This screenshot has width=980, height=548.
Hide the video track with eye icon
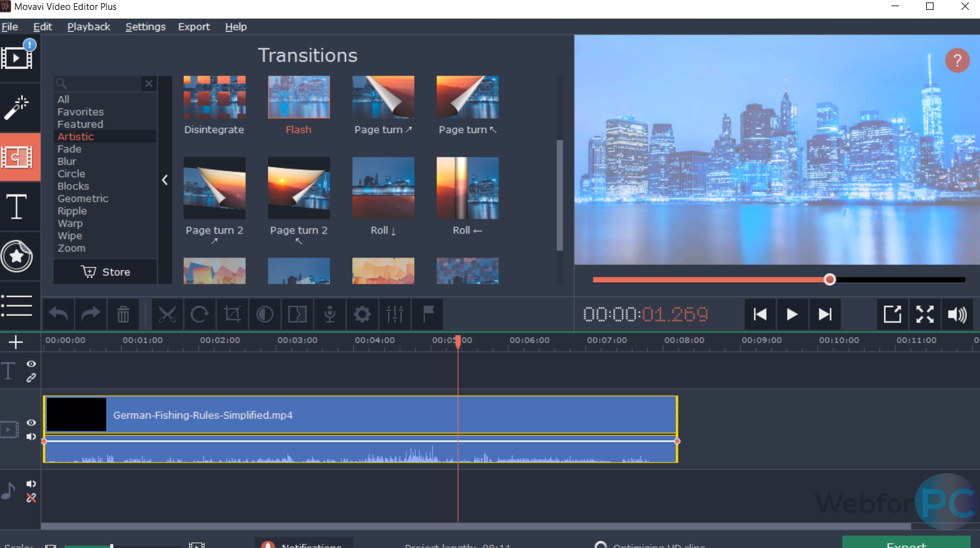coord(31,422)
